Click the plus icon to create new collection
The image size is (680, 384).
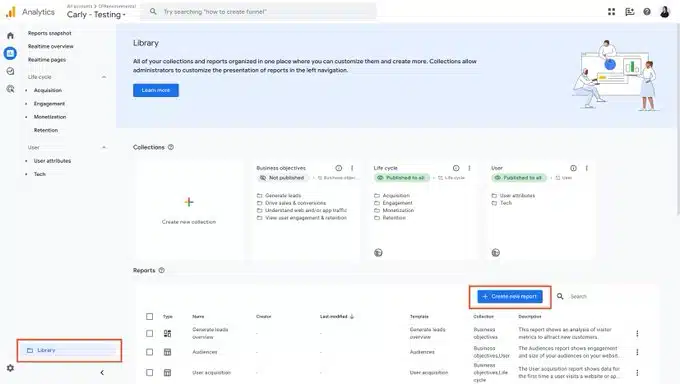(x=189, y=202)
